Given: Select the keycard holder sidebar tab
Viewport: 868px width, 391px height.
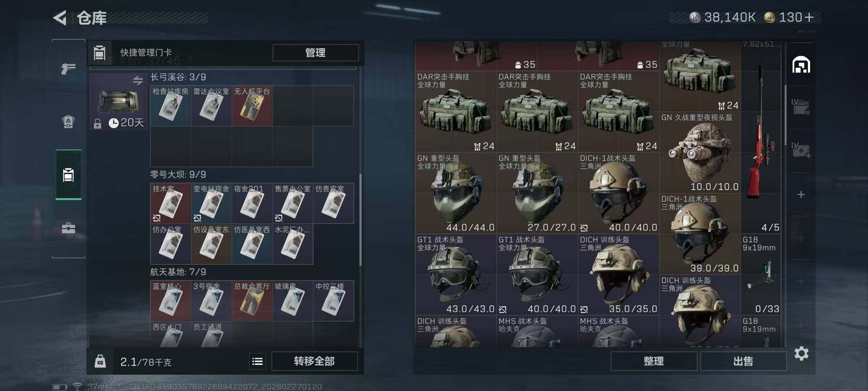Looking at the screenshot, I should pyautogui.click(x=68, y=175).
